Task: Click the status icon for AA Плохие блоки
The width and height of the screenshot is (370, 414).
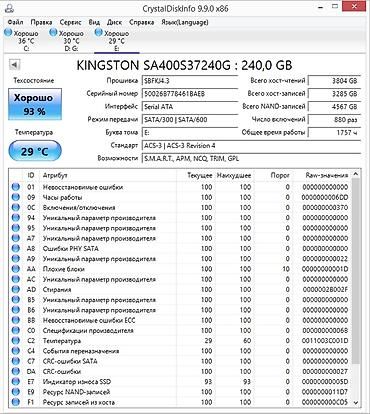Action: tap(15, 269)
